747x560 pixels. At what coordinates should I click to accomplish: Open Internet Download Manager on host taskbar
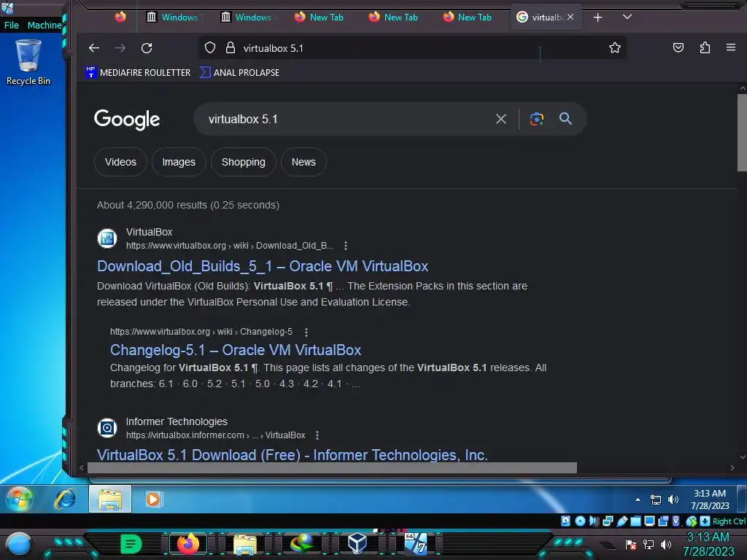[x=302, y=544]
